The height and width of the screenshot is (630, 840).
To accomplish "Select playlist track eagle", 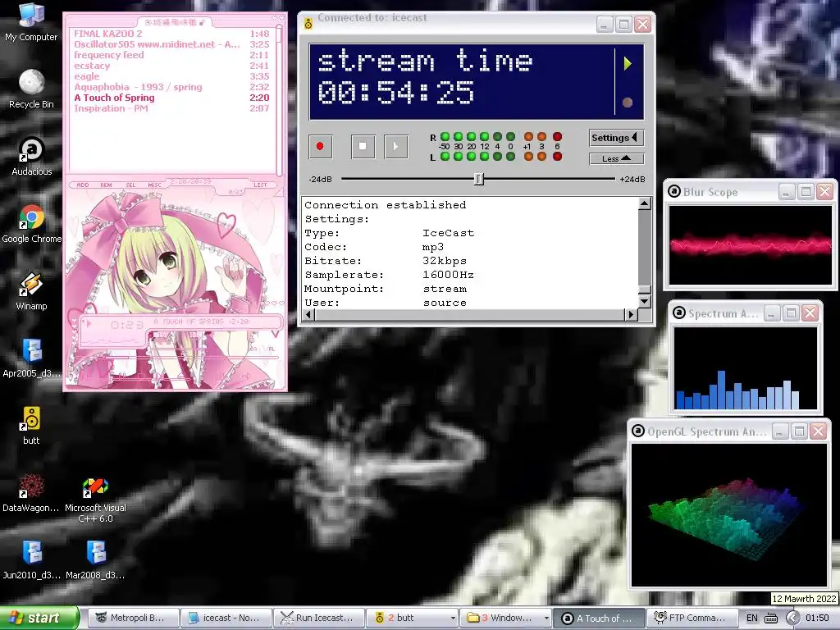I will pyautogui.click(x=171, y=76).
